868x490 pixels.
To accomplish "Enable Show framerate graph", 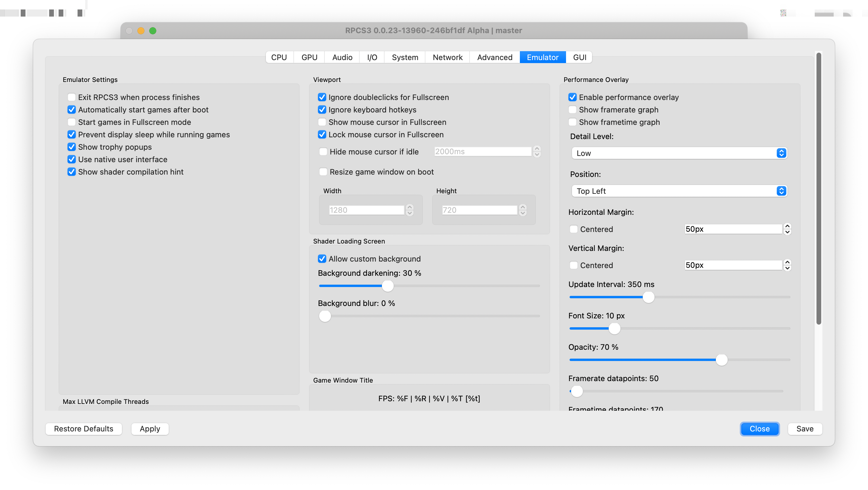I will point(573,110).
